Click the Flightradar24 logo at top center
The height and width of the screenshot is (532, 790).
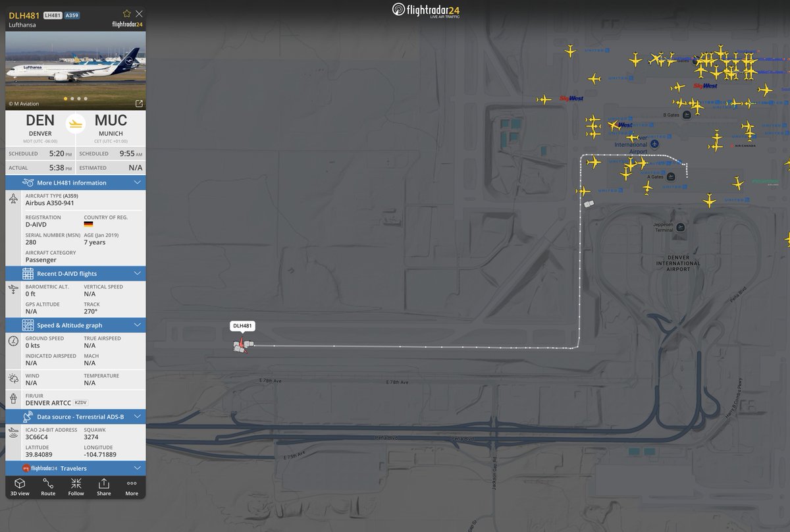coord(427,11)
